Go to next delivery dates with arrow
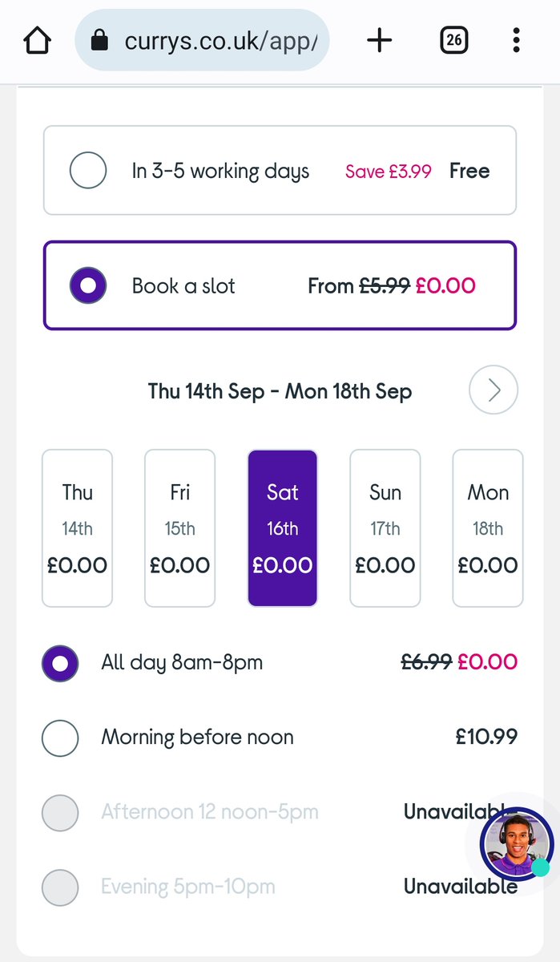Screen dimensions: 560x962 494,390
